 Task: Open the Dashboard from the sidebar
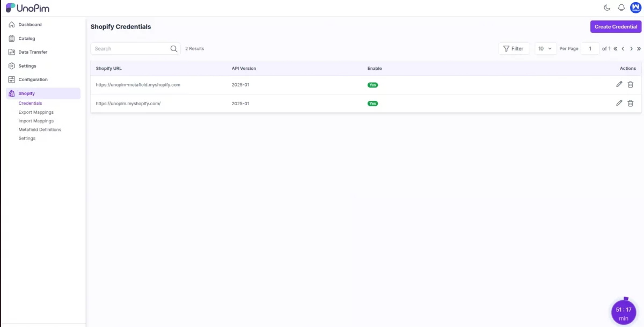(30, 24)
